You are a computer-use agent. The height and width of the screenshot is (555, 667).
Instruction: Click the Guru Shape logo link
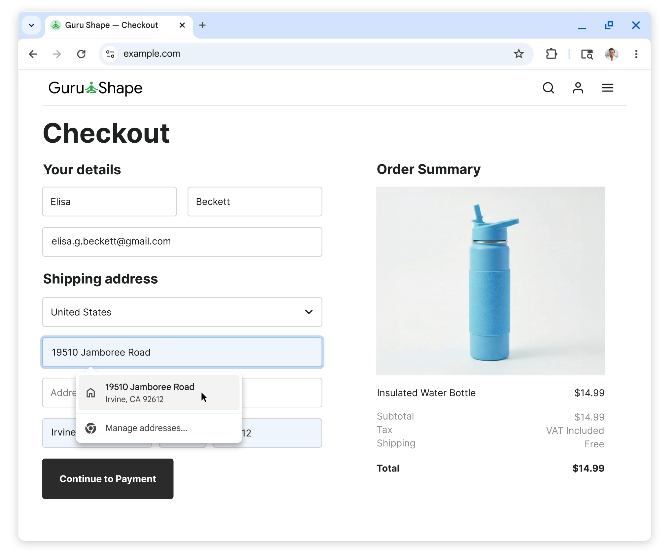tap(95, 88)
